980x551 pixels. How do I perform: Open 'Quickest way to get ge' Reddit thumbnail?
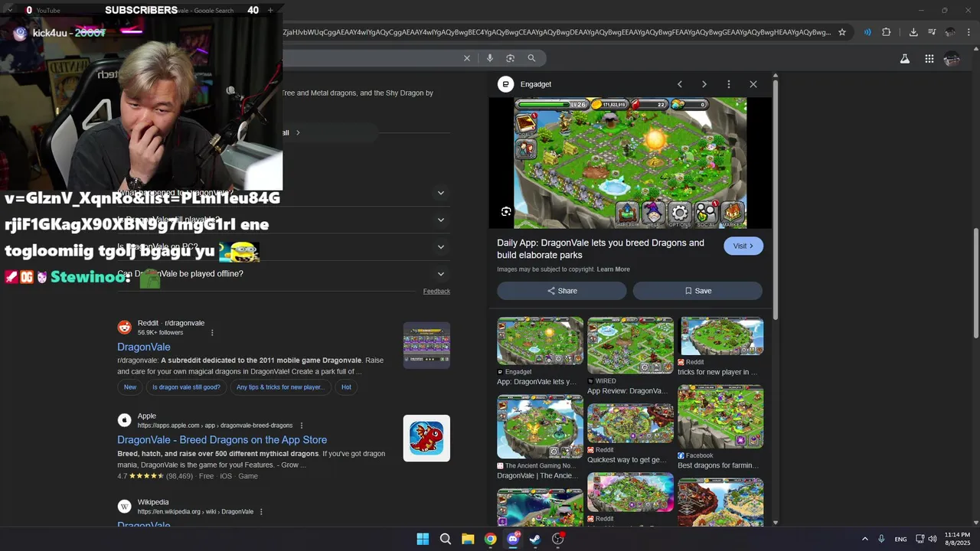click(x=630, y=423)
